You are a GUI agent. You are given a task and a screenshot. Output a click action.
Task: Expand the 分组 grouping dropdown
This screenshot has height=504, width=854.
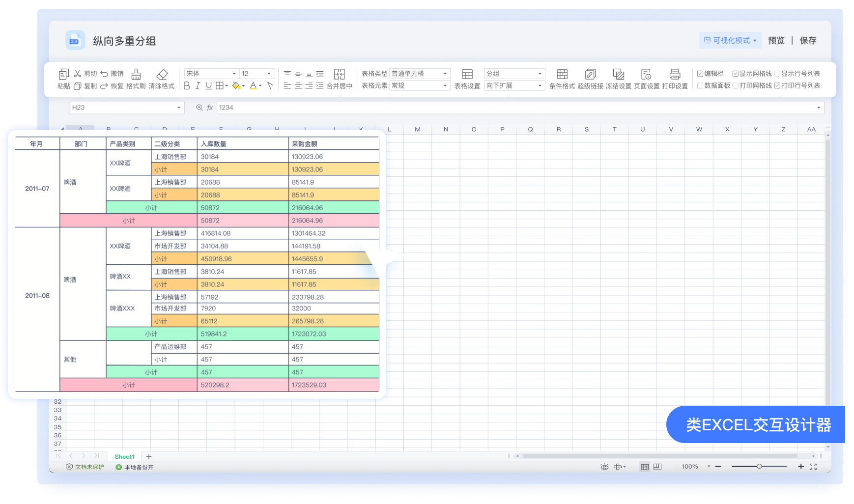point(514,74)
